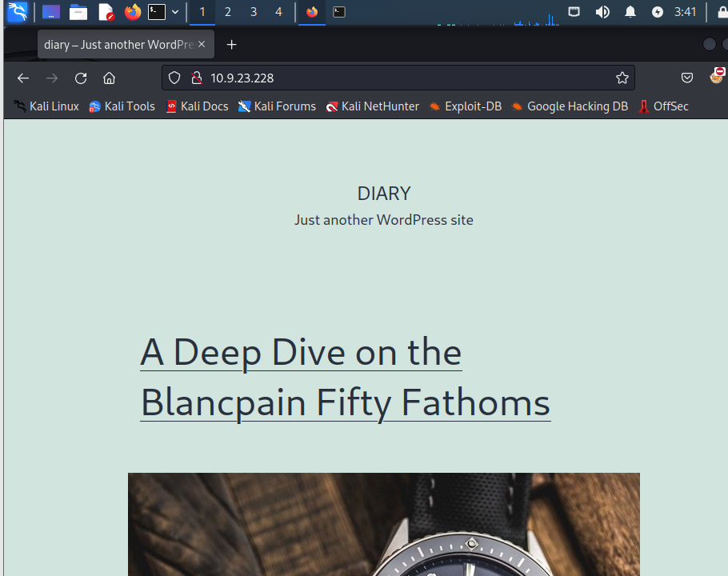Viewport: 728px width, 576px height.
Task: Click the volume speaker tray icon
Action: 602,12
